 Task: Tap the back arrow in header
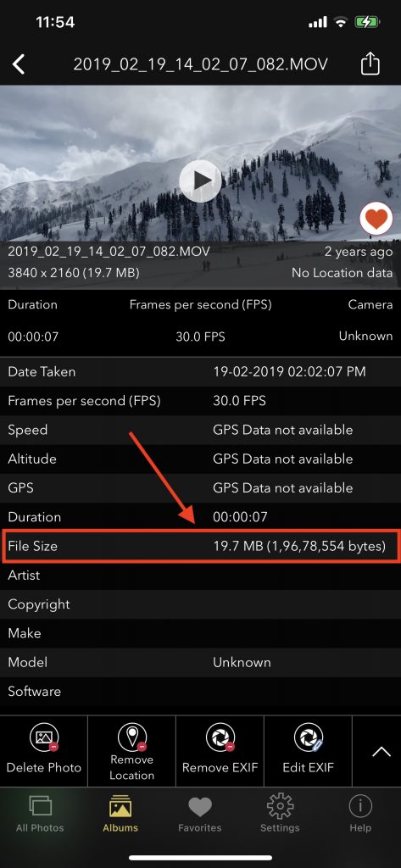tap(19, 64)
